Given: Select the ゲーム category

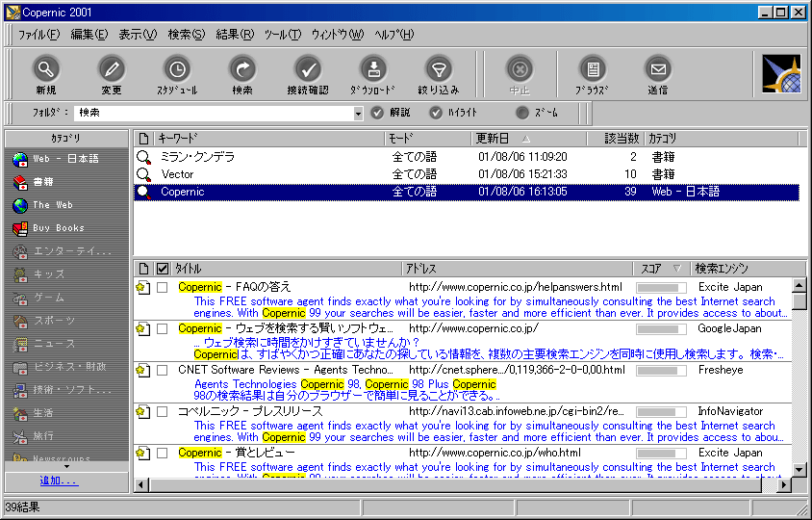Looking at the screenshot, I should (38, 298).
